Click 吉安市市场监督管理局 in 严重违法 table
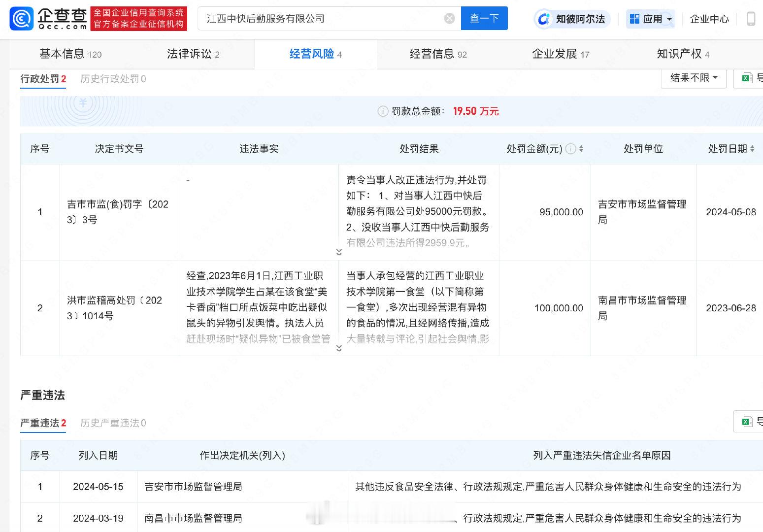The image size is (763, 532). 193,487
